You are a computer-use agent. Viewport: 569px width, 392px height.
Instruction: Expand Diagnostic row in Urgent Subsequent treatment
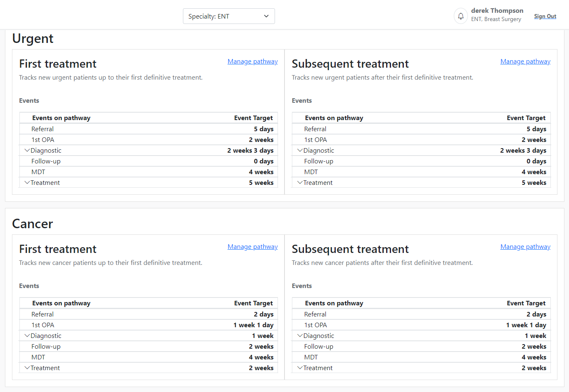[300, 151]
